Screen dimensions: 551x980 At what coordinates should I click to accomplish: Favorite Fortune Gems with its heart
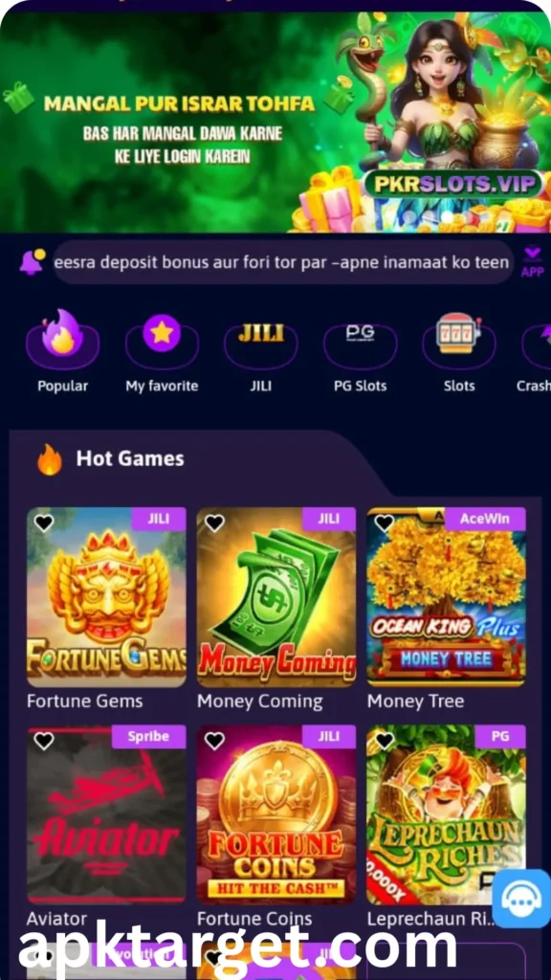point(44,523)
